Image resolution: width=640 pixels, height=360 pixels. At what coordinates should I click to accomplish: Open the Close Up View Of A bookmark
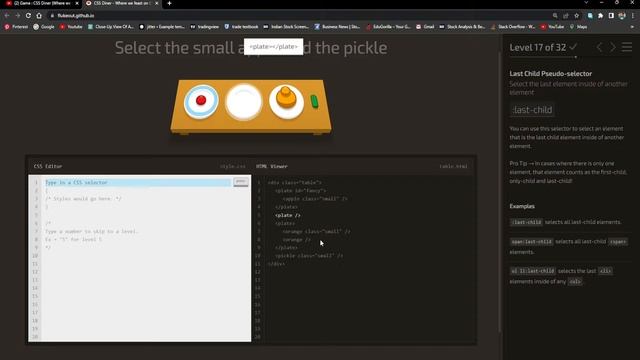click(111, 27)
